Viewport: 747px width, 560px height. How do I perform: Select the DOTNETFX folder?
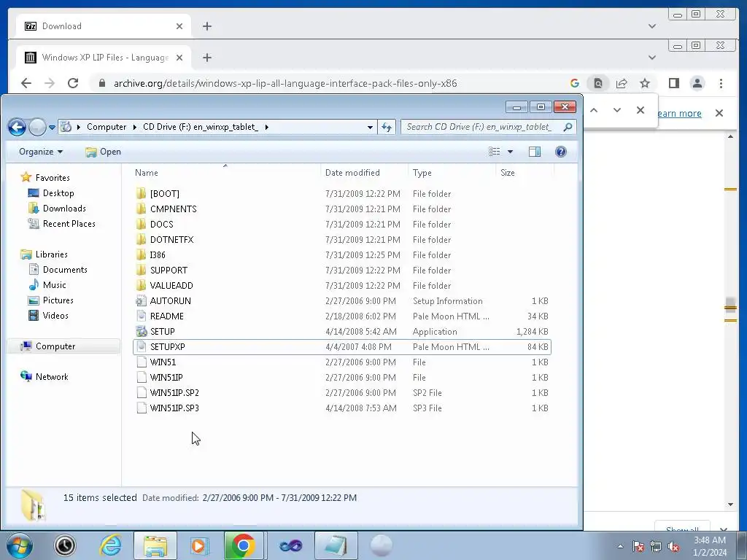[341, 239]
